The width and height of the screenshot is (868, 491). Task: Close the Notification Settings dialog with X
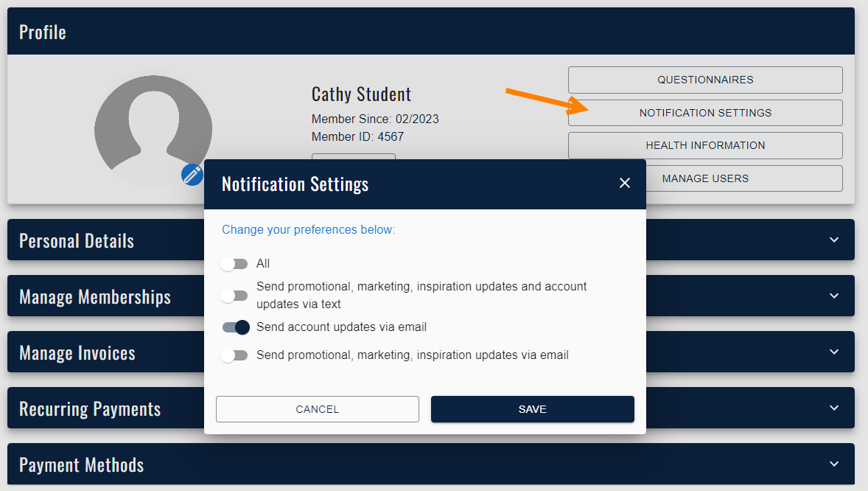click(625, 183)
